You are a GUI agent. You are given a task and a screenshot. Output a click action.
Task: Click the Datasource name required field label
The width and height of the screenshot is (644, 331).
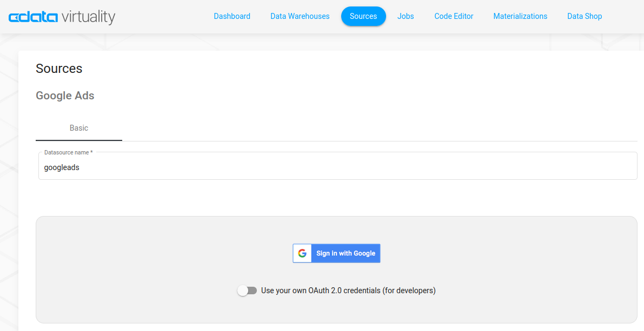tap(68, 152)
